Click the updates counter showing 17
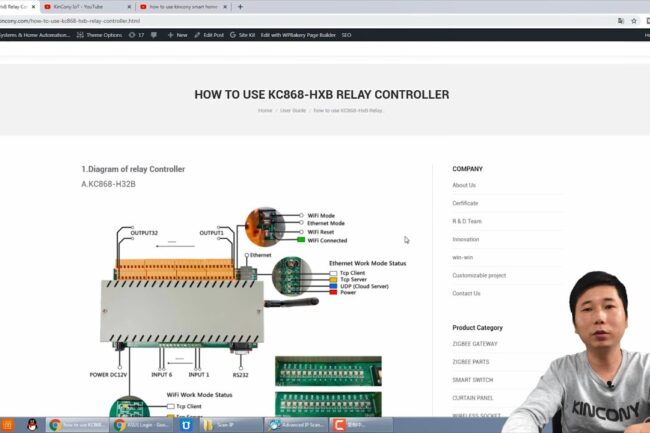650x433 pixels. pyautogui.click(x=136, y=35)
